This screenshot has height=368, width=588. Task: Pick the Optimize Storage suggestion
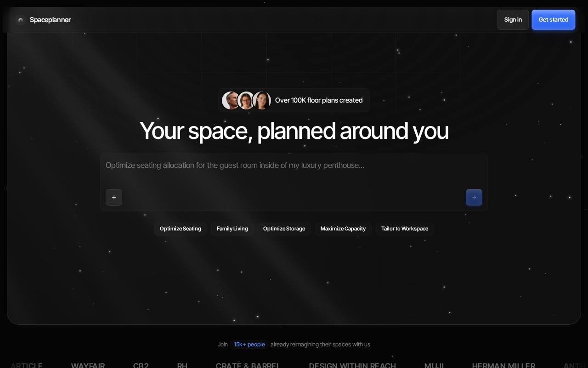pyautogui.click(x=284, y=229)
